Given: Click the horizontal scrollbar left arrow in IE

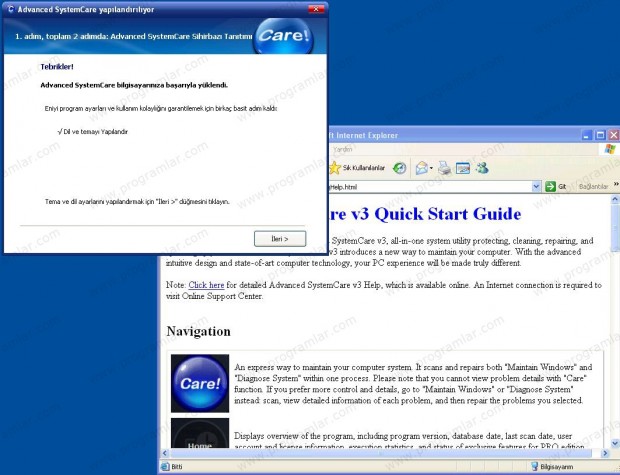Looking at the screenshot, I should point(164,453).
